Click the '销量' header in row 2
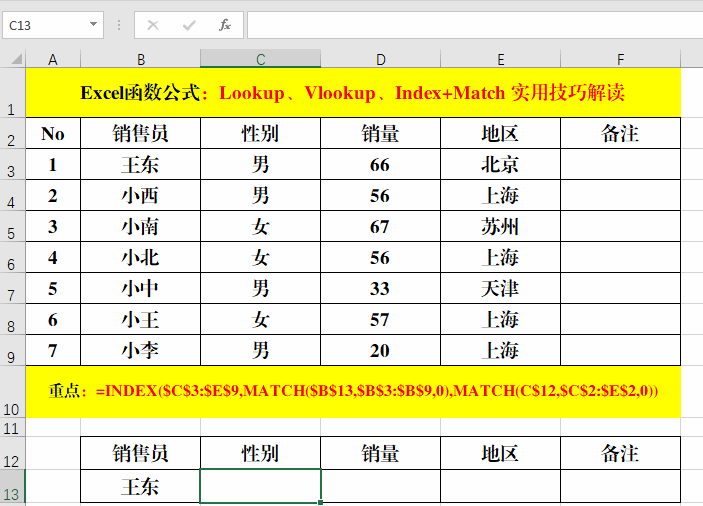This screenshot has height=506, width=703. 381,133
